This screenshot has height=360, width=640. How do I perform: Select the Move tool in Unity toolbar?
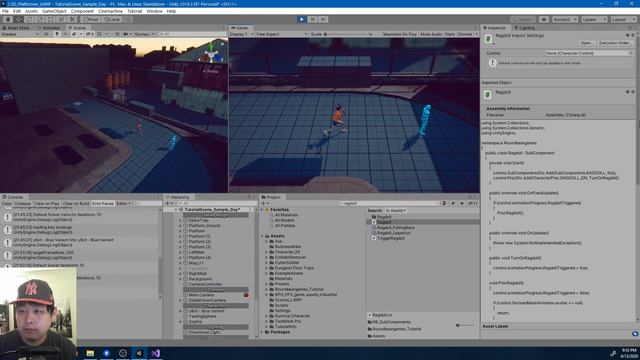[x=18, y=19]
